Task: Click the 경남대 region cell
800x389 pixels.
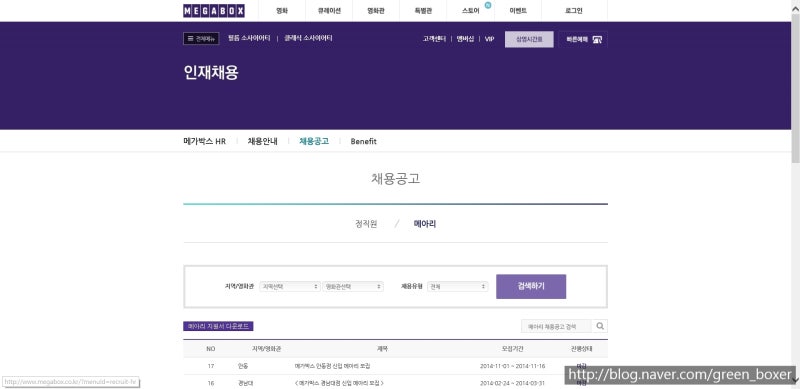Action: [x=245, y=382]
